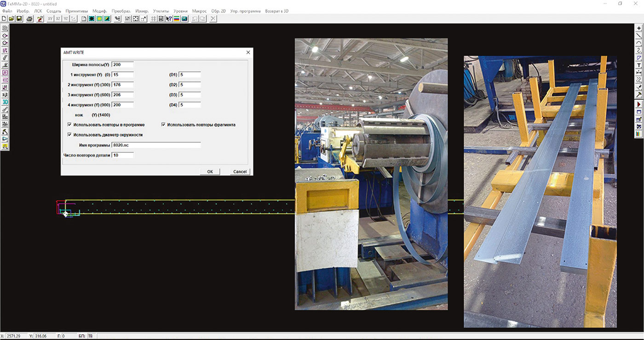This screenshot has width=644, height=340.
Task: Toggle 'Использовать повторы фрагмента' checkbox
Action: tap(163, 125)
